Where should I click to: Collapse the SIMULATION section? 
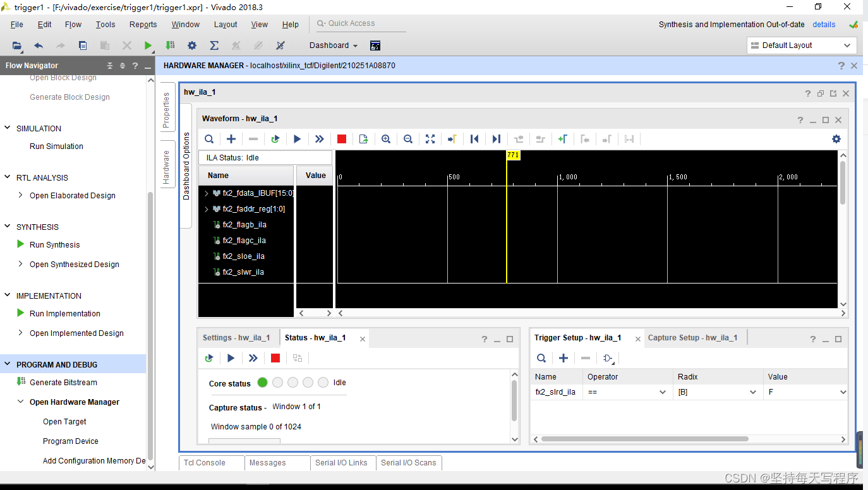[x=8, y=128]
